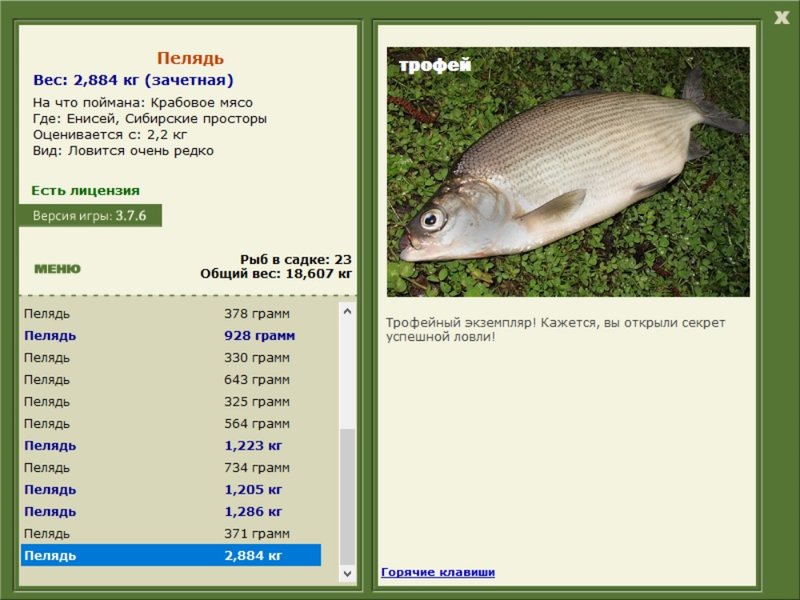Select the Пелядь 330 грамм row
This screenshot has width=800, height=600.
(170, 358)
